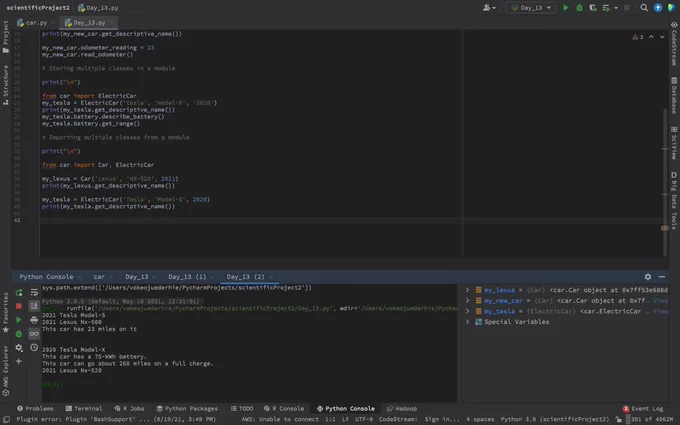Add new console with the plus icon
This screenshot has width=680, height=425.
19,361
